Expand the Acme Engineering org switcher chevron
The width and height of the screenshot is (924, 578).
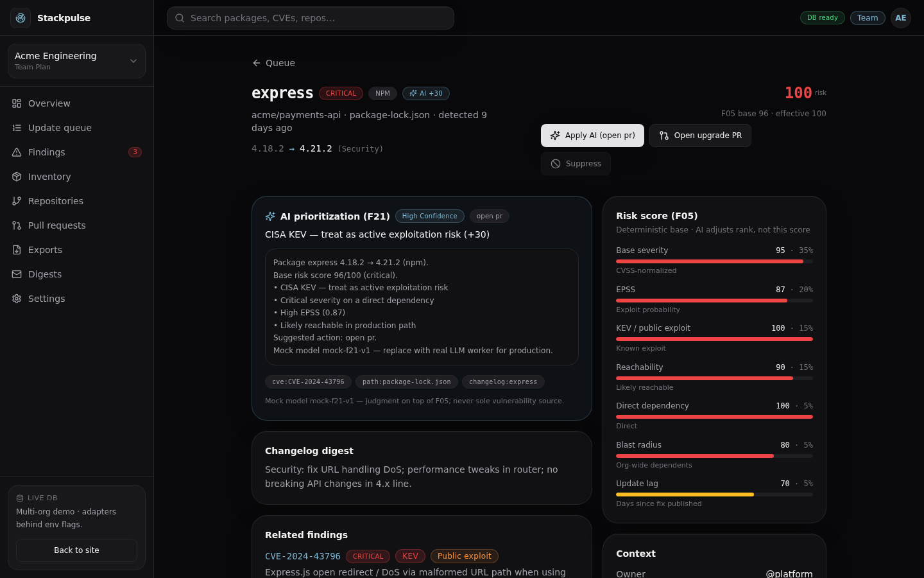tap(133, 61)
